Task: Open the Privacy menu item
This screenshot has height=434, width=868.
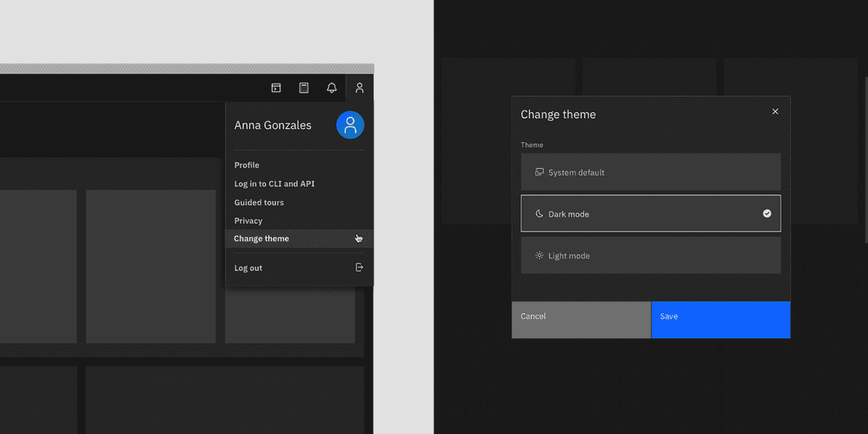Action: (x=248, y=220)
